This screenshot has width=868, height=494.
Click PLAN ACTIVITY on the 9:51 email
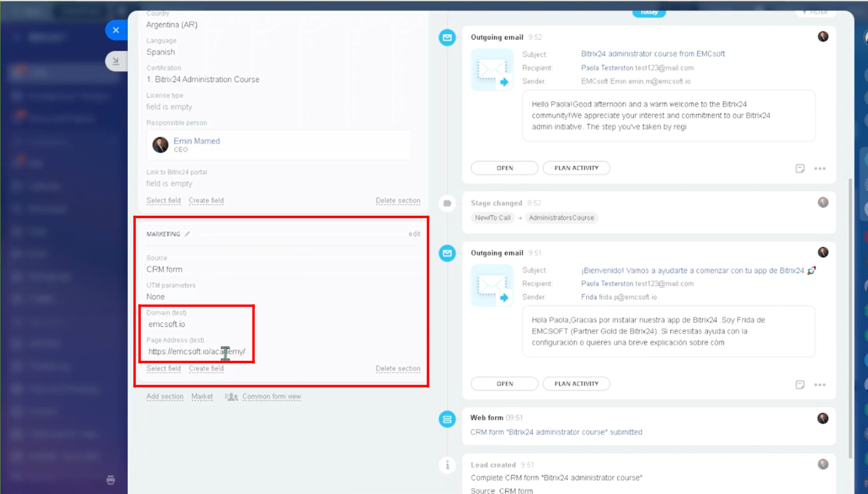point(576,384)
